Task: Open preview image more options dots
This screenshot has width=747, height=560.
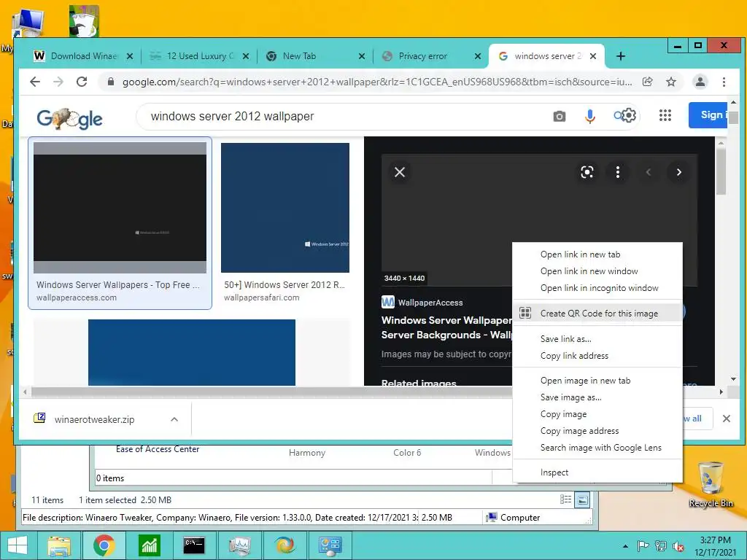Action: 618,172
